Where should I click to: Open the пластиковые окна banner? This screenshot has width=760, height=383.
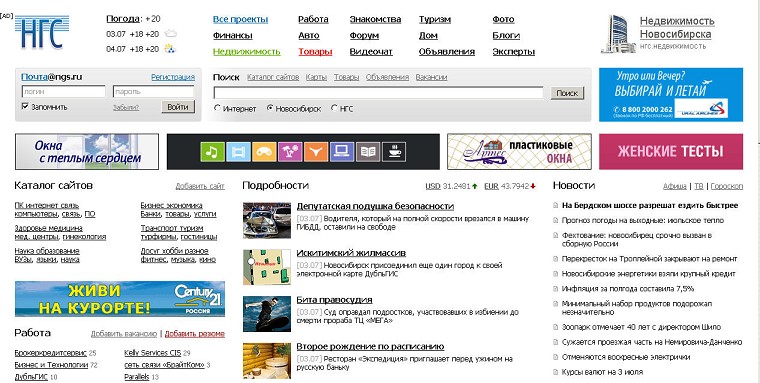pyautogui.click(x=519, y=152)
